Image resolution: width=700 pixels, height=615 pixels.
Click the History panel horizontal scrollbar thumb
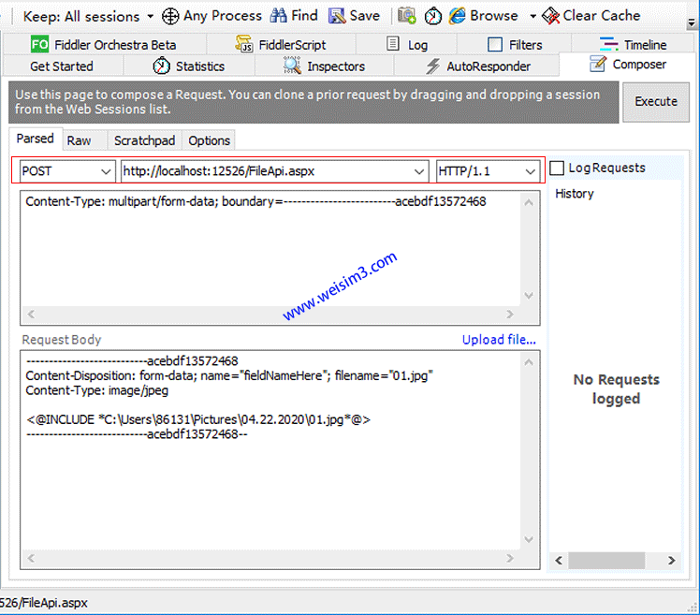pos(606,561)
